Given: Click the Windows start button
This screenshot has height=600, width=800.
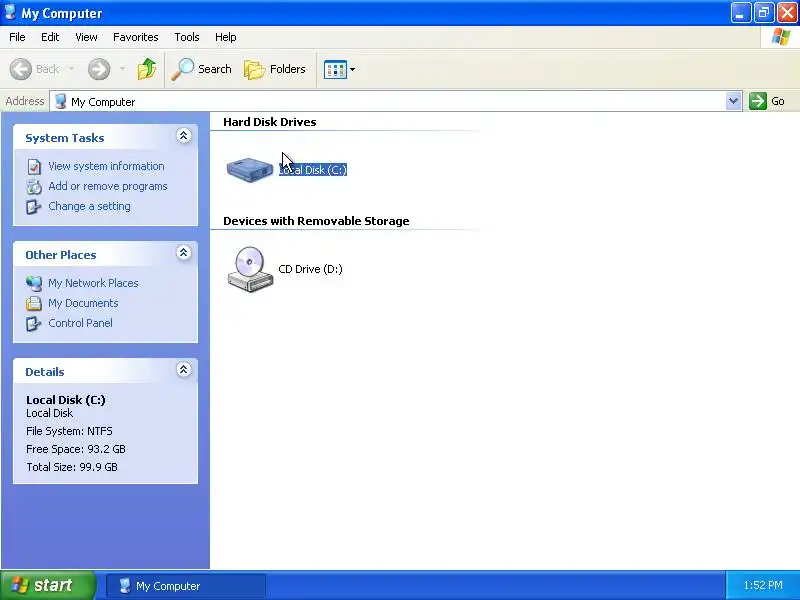Looking at the screenshot, I should 48,585.
